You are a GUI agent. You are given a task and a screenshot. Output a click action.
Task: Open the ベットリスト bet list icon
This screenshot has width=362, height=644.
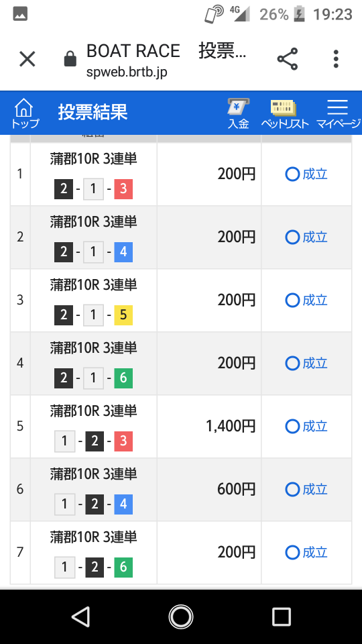(284, 113)
